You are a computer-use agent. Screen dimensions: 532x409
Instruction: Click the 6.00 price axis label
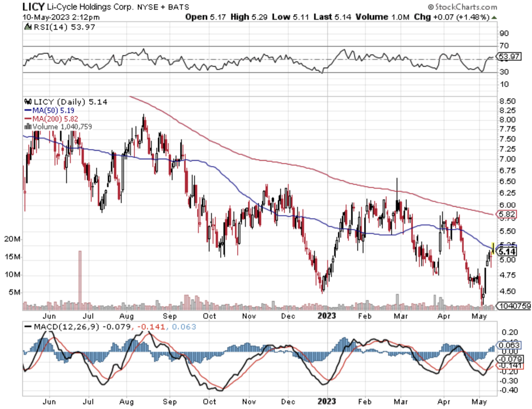[x=507, y=205]
